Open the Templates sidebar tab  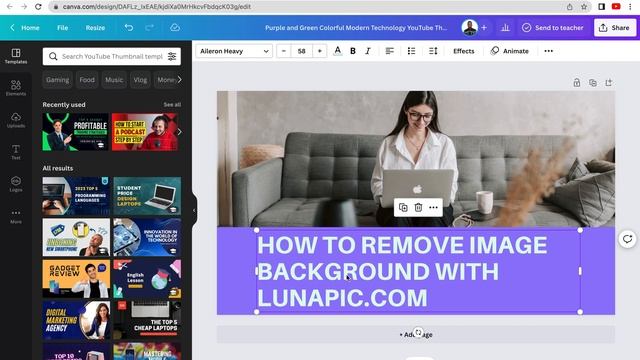16,56
